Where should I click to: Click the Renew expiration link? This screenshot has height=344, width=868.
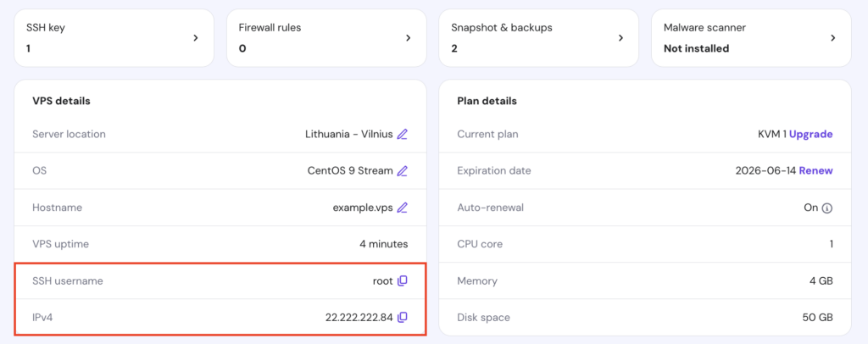coord(815,170)
